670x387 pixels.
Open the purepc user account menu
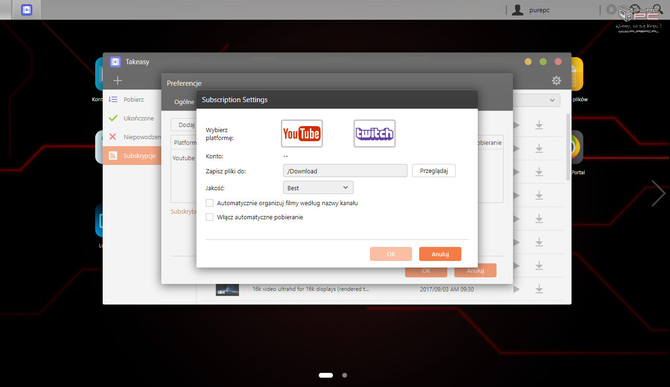click(531, 10)
